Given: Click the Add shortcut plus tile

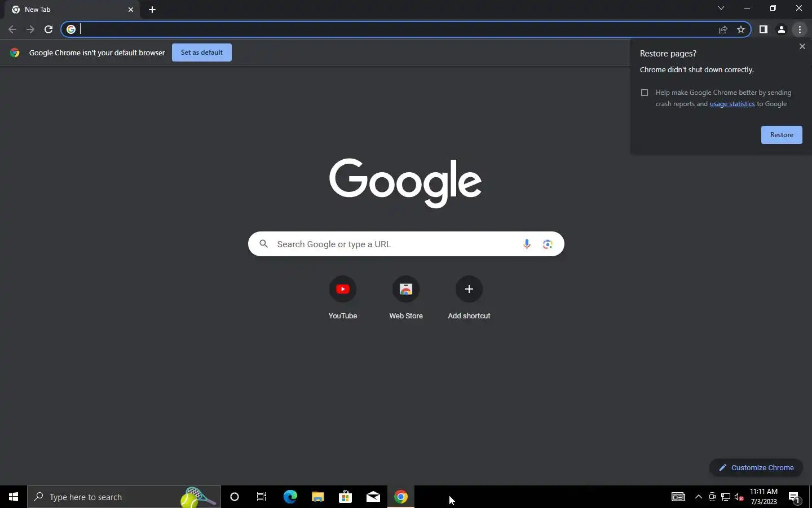Looking at the screenshot, I should tap(469, 298).
